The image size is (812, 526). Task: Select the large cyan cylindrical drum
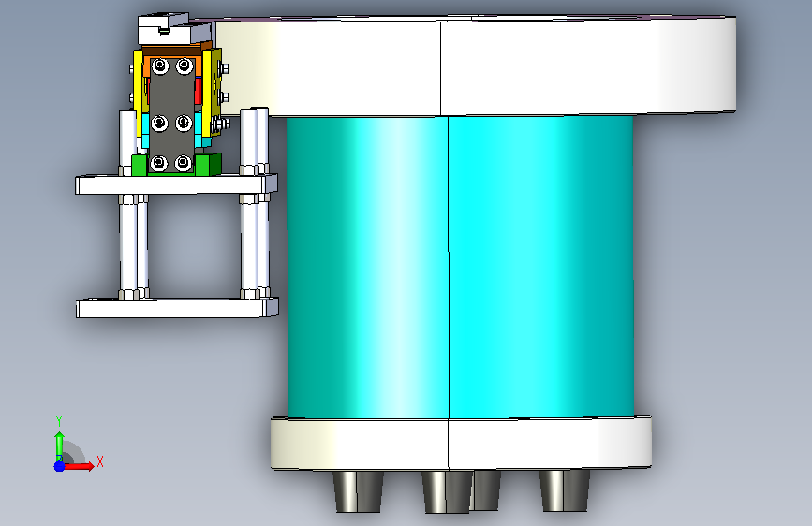pos(460,267)
